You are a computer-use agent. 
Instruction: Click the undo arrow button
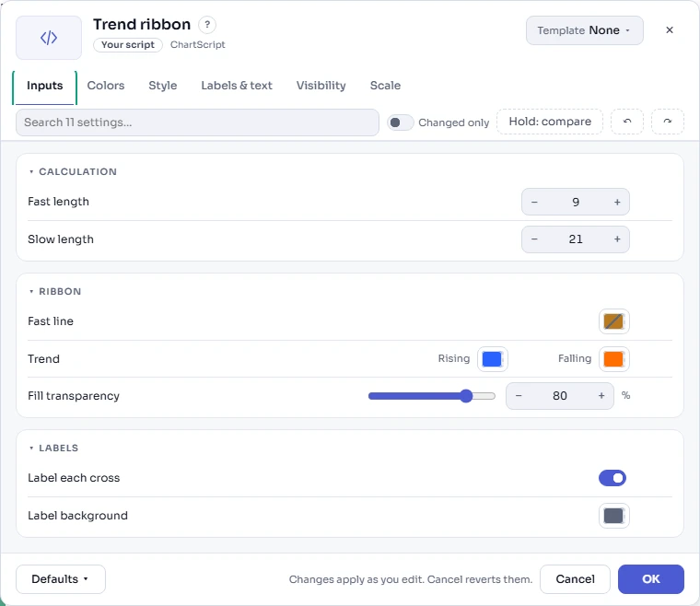(x=627, y=122)
